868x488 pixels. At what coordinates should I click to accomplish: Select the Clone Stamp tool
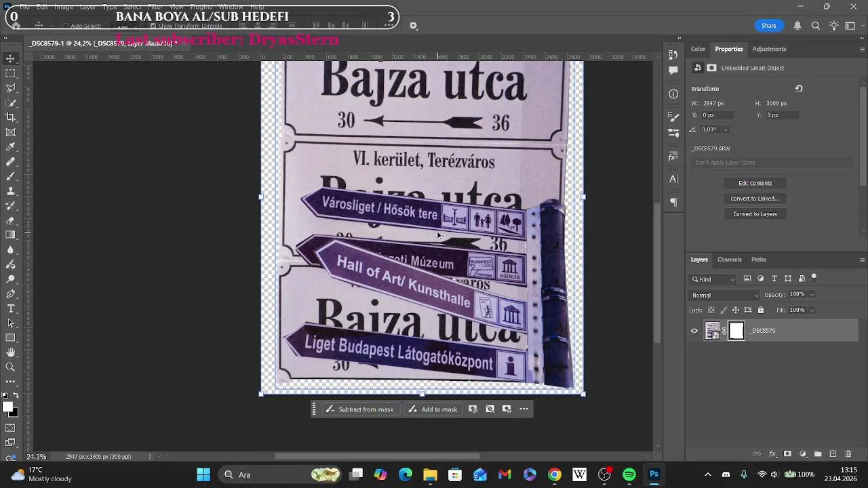pyautogui.click(x=11, y=191)
